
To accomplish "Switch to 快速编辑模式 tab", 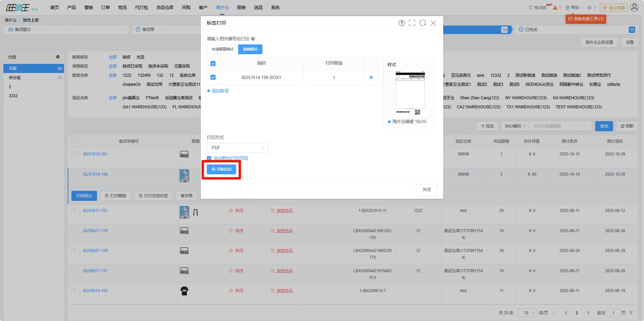I will tap(222, 49).
